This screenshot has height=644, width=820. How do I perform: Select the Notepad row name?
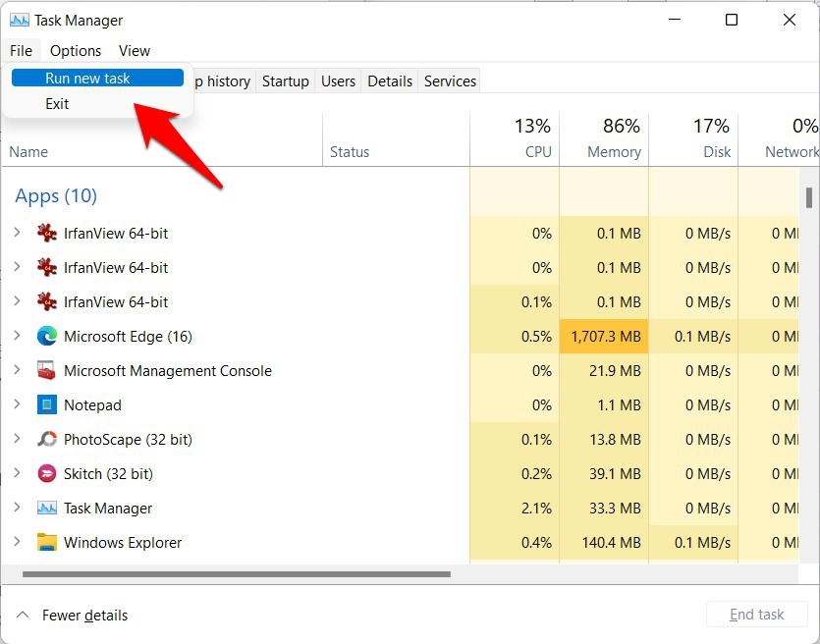pos(92,405)
